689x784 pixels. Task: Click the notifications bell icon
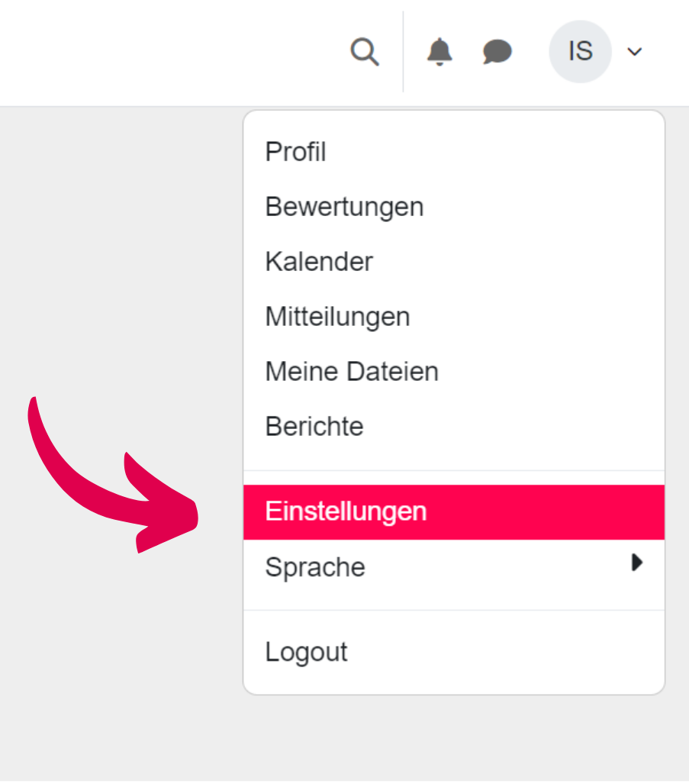pyautogui.click(x=439, y=52)
